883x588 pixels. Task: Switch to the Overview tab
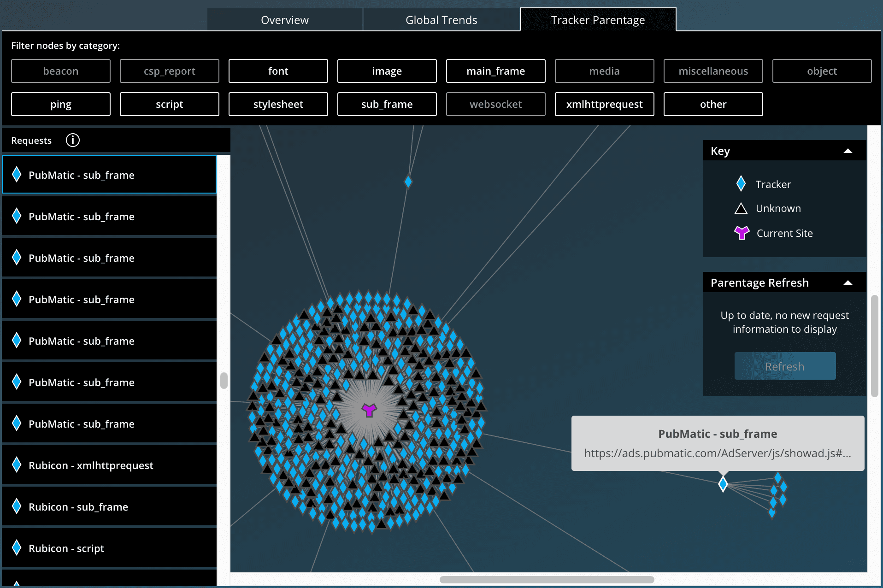[x=284, y=20]
